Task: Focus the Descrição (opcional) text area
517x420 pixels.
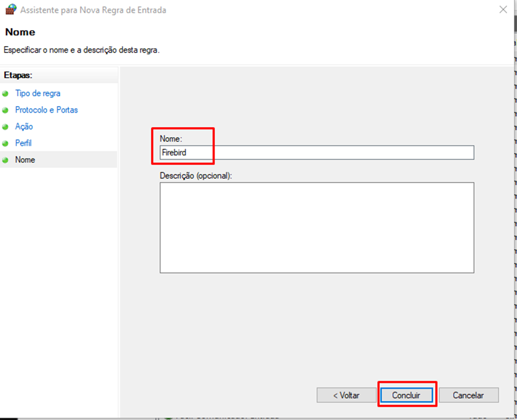Action: [x=317, y=228]
